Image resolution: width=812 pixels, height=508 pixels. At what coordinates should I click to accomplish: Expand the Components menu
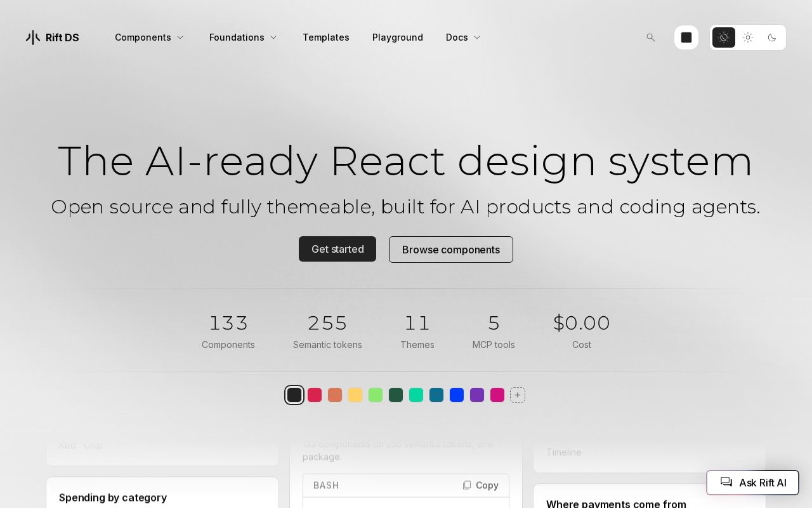point(149,37)
